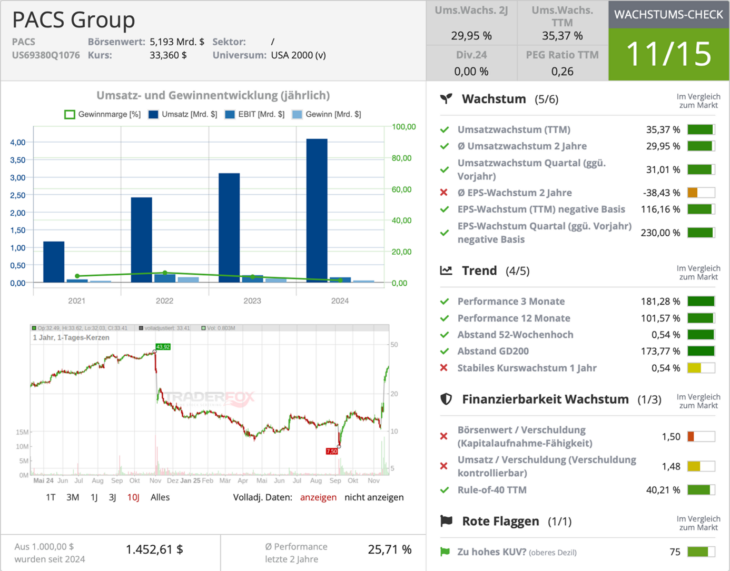Click the red X beside Stabiles Kurswachstum 1 Jahr
This screenshot has width=730, height=571.
coord(444,367)
